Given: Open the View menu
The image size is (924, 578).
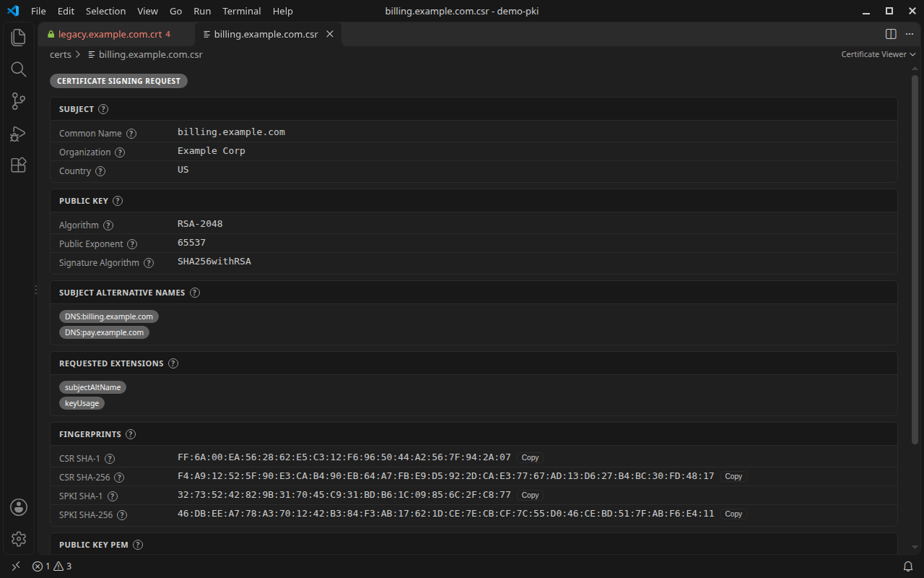Looking at the screenshot, I should point(147,11).
